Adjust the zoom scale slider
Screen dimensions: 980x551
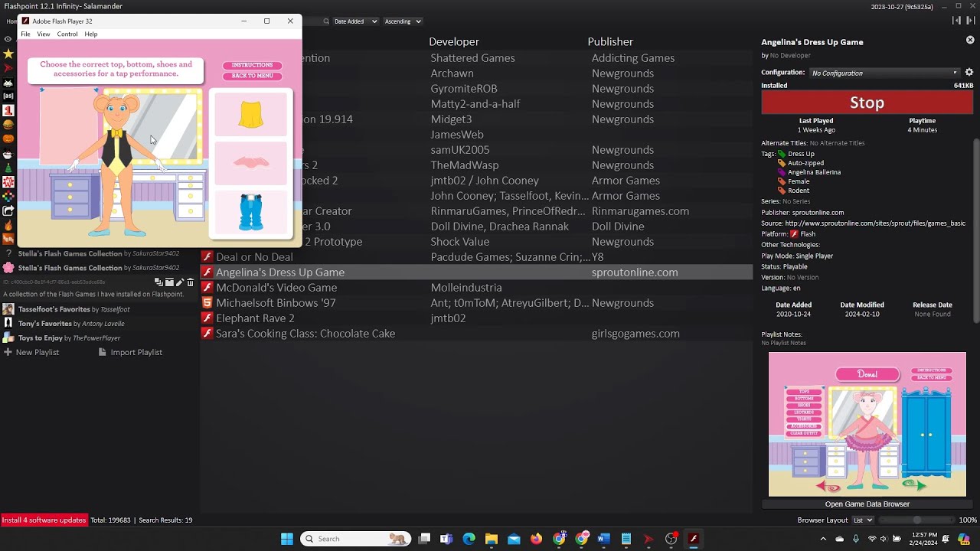coord(916,520)
